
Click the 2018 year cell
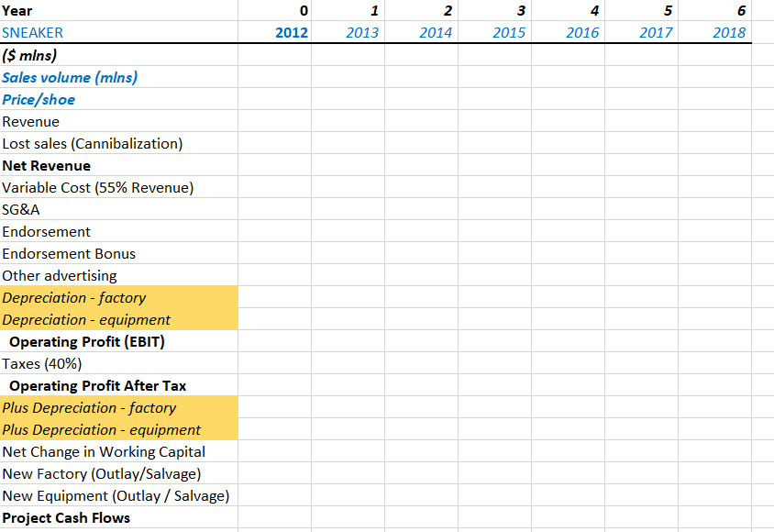pos(714,32)
